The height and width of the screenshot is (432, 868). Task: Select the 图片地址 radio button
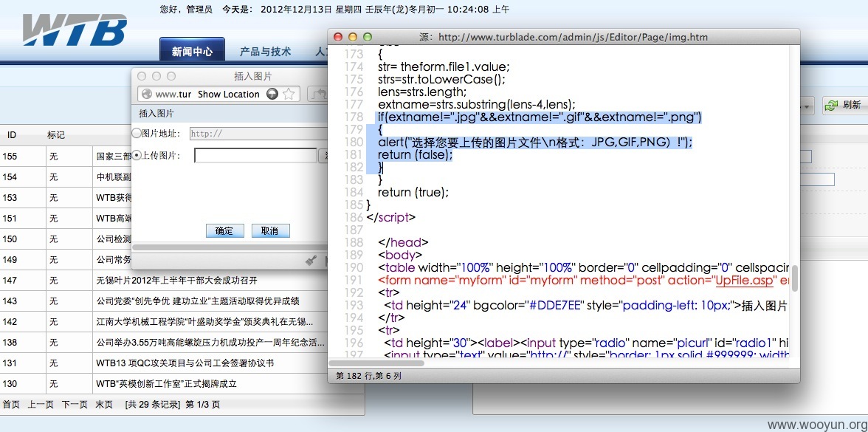137,133
